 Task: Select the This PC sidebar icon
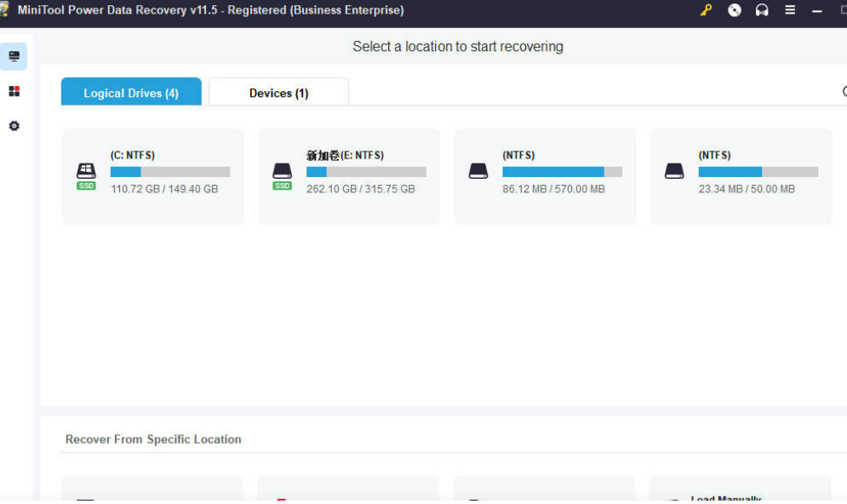coord(14,56)
